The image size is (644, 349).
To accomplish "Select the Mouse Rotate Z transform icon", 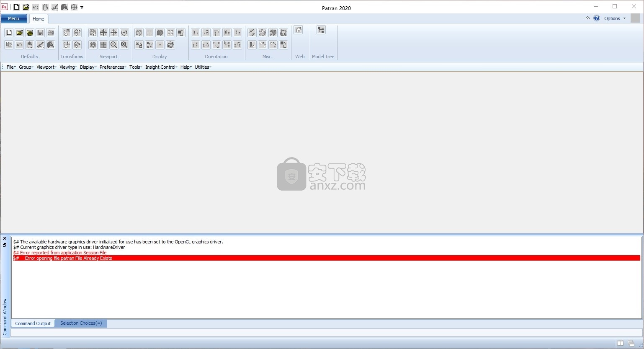I will pos(77,33).
